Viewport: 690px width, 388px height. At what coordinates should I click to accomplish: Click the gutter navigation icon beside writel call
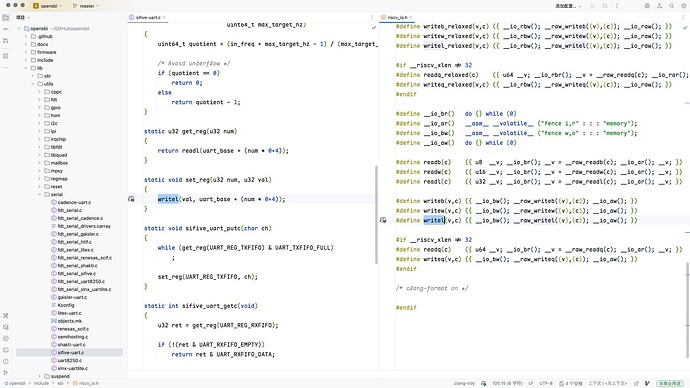coord(131,199)
